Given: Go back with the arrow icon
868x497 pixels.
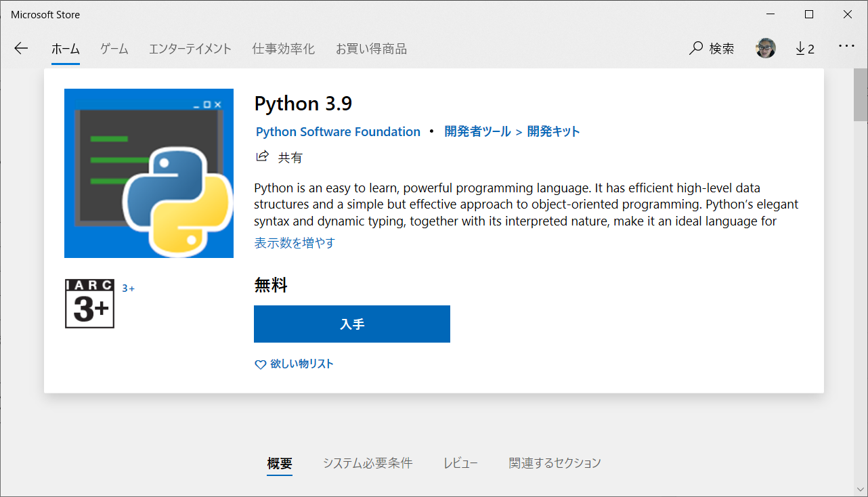Looking at the screenshot, I should click(x=21, y=48).
